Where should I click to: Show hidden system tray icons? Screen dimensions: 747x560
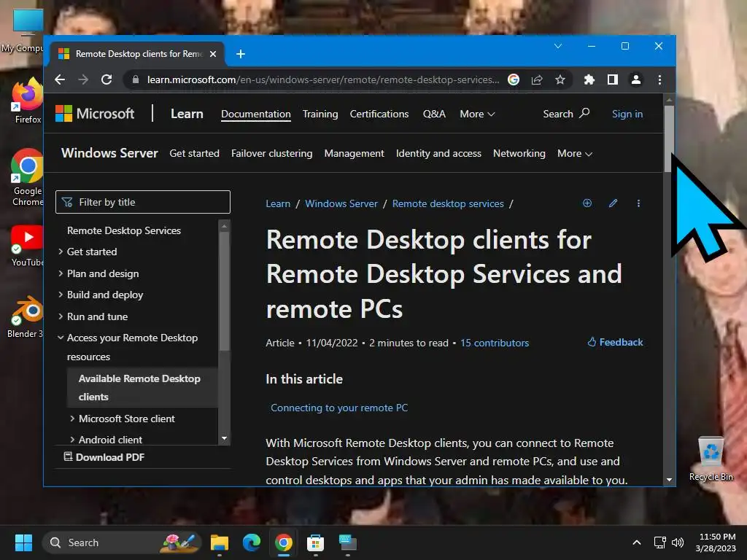pyautogui.click(x=636, y=542)
